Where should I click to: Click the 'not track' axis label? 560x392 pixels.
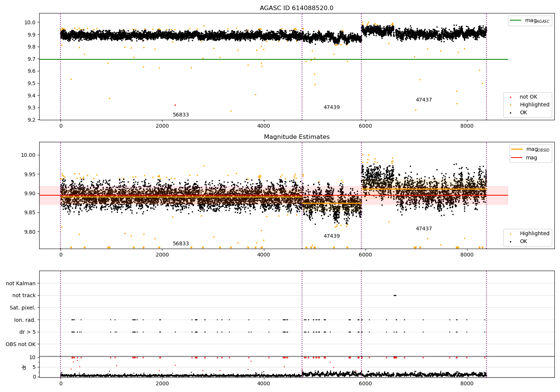tap(24, 296)
